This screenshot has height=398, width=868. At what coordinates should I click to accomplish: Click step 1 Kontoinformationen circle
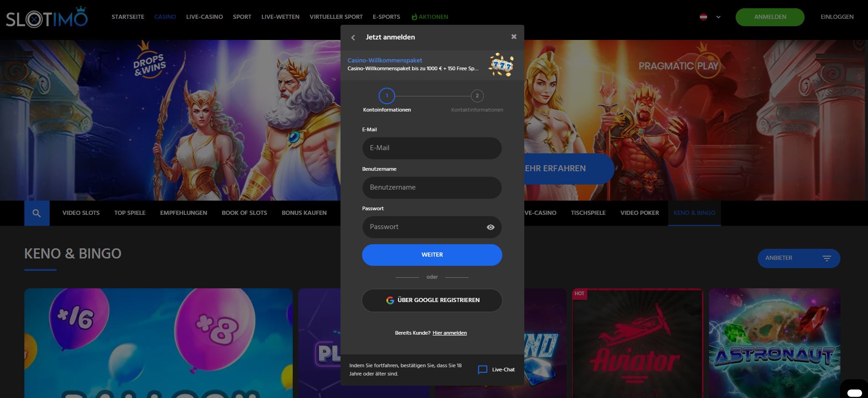(387, 96)
